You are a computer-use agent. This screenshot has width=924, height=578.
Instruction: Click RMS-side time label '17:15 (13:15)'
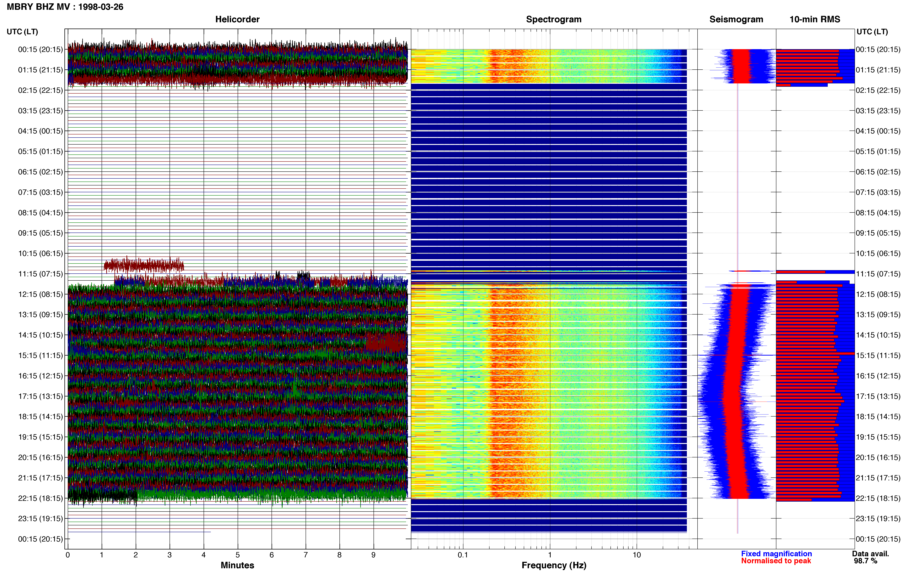click(x=878, y=396)
